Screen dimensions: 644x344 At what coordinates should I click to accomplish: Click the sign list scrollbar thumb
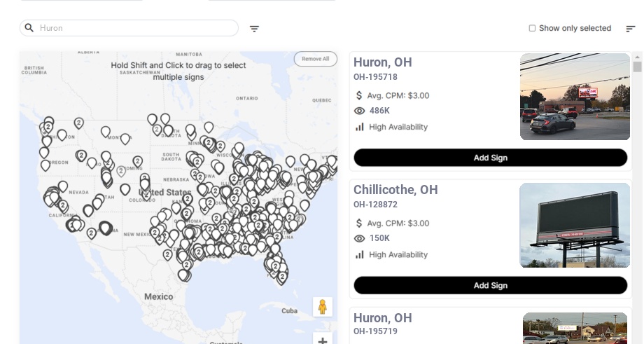pyautogui.click(x=637, y=67)
